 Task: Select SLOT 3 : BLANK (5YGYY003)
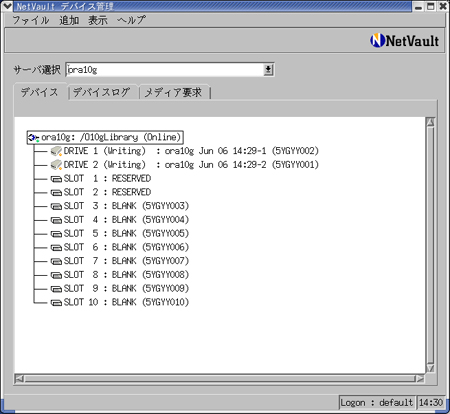pos(126,206)
